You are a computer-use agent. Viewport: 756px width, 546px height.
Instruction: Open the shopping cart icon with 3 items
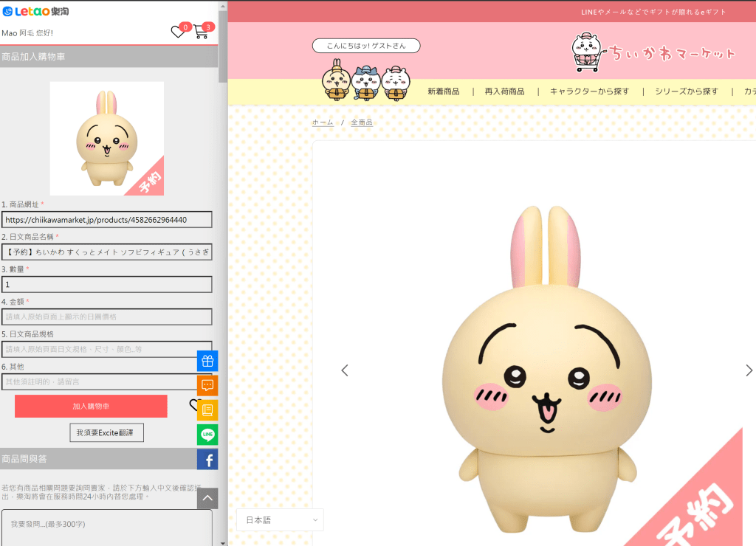pos(201,32)
